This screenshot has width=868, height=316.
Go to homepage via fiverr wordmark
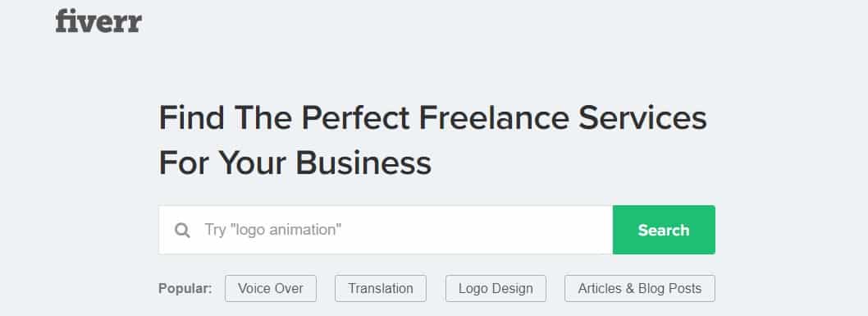point(98,21)
